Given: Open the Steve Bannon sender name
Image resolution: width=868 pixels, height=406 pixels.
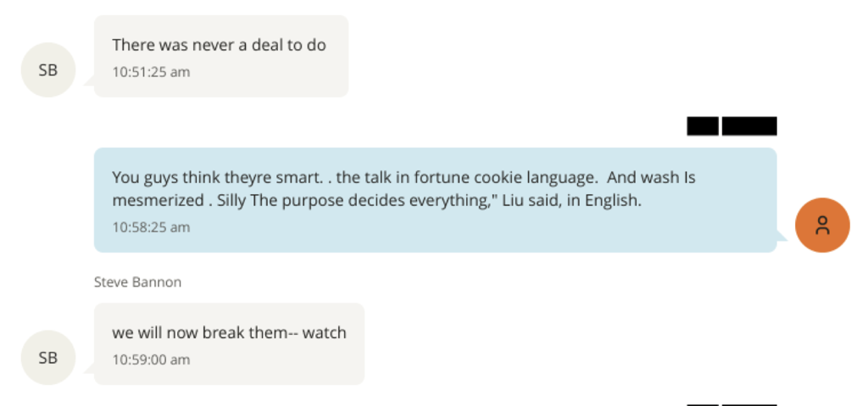Looking at the screenshot, I should tap(137, 282).
